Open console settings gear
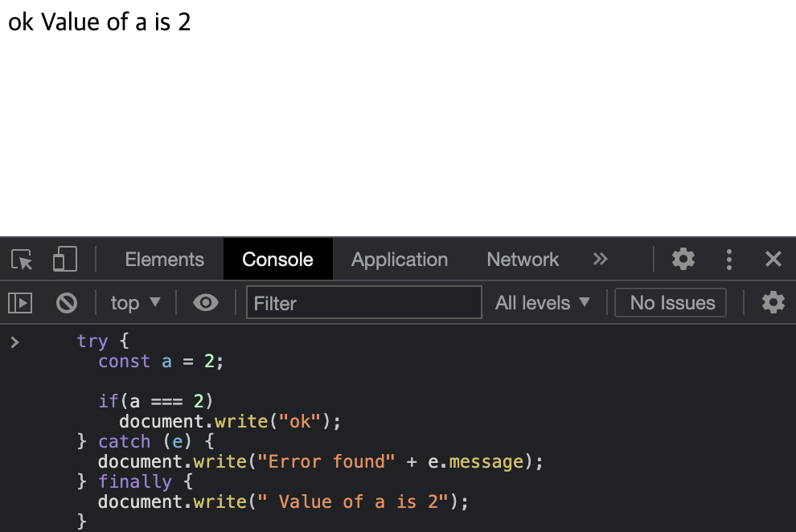This screenshot has width=796, height=532. click(x=773, y=303)
